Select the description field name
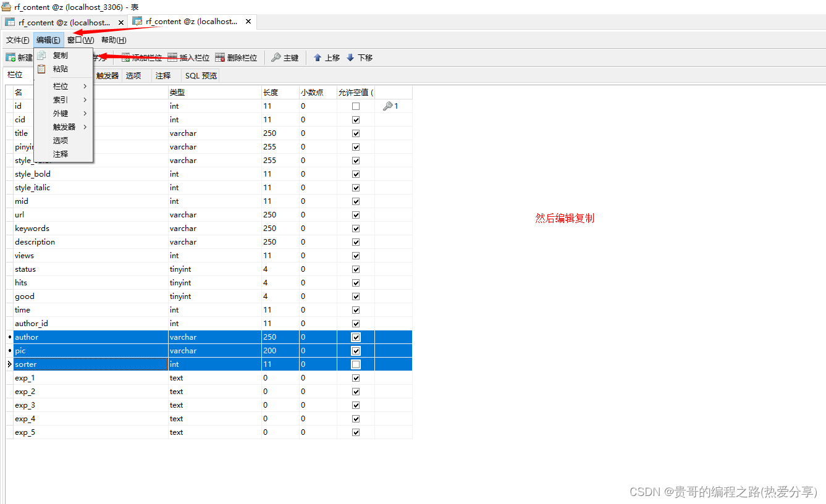826x504 pixels. (x=35, y=242)
